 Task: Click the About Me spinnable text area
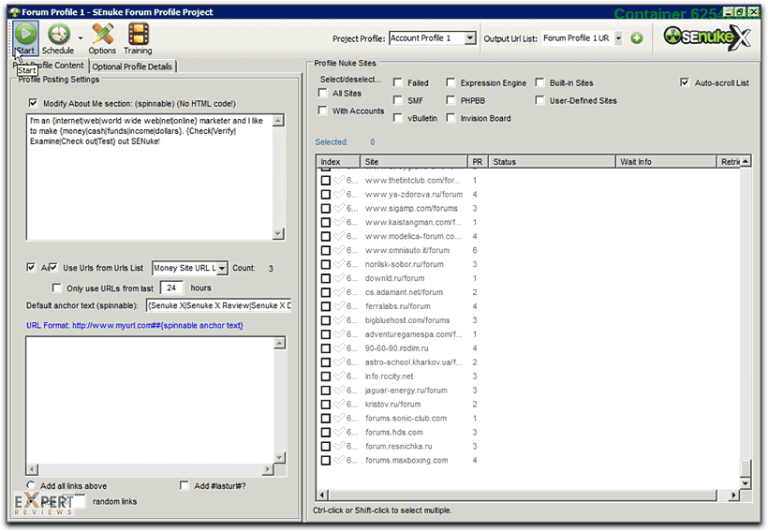(150, 177)
